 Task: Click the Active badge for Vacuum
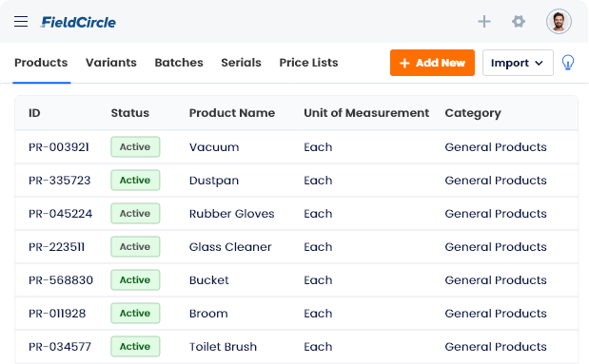tap(135, 146)
